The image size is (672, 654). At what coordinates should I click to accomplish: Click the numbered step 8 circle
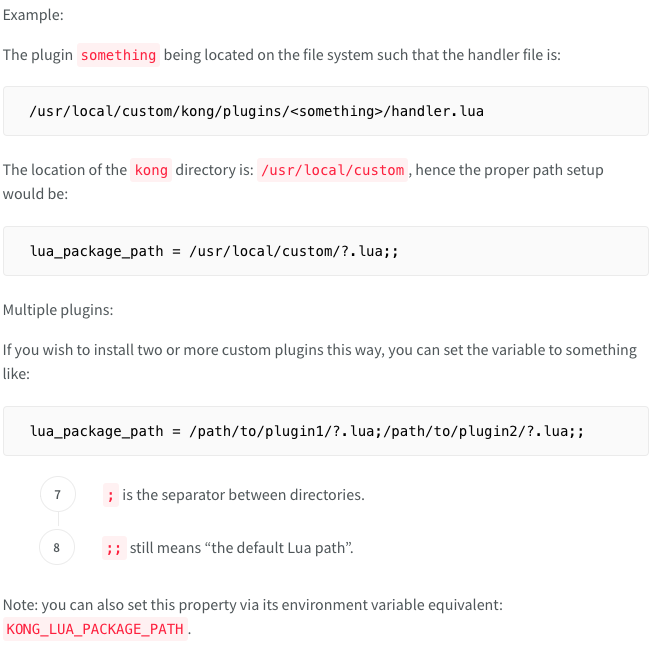click(x=57, y=547)
